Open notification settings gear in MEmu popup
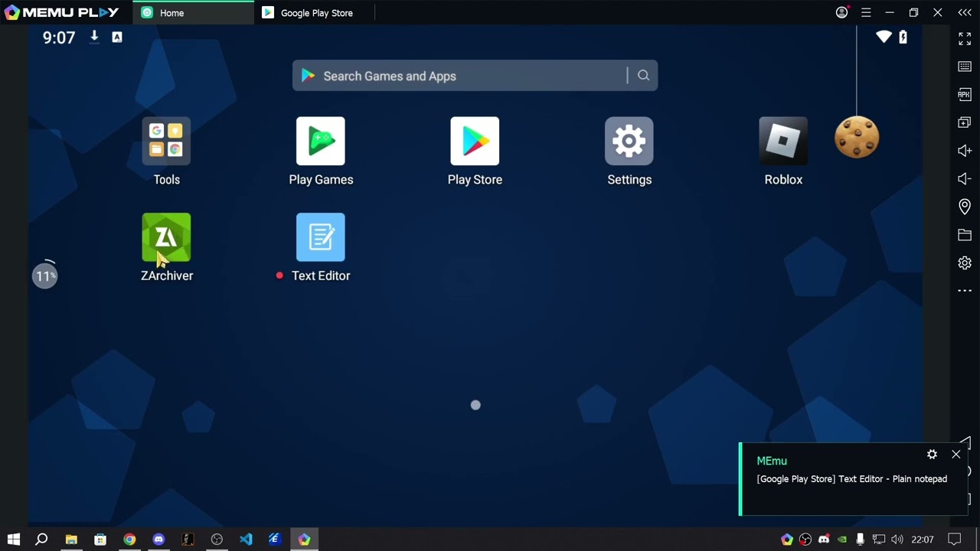Viewport: 980px width, 551px height. [932, 455]
